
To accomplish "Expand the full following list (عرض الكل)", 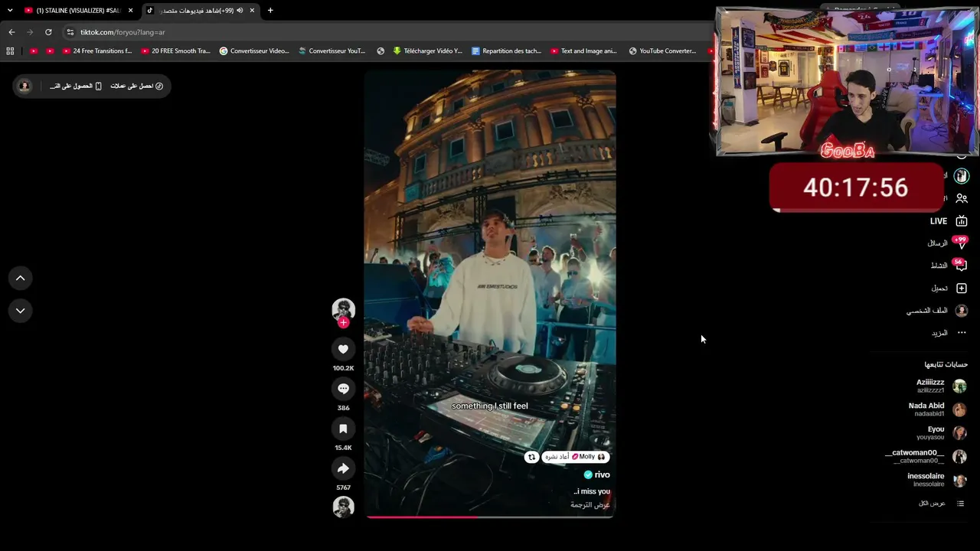I will click(941, 504).
